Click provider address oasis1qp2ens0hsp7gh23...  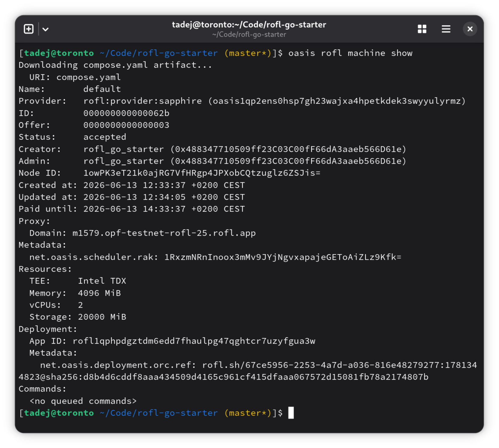click(x=337, y=101)
